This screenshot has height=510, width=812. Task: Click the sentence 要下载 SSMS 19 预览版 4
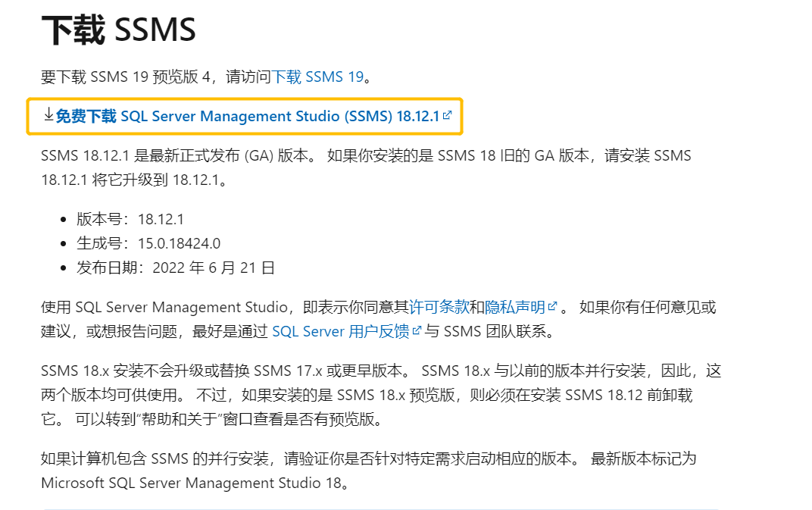coord(126,77)
